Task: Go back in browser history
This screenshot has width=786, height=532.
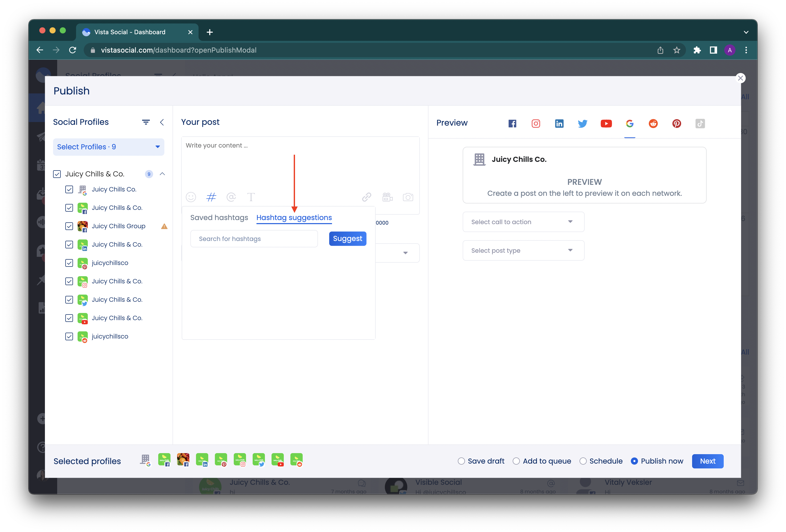Action: pos(40,50)
